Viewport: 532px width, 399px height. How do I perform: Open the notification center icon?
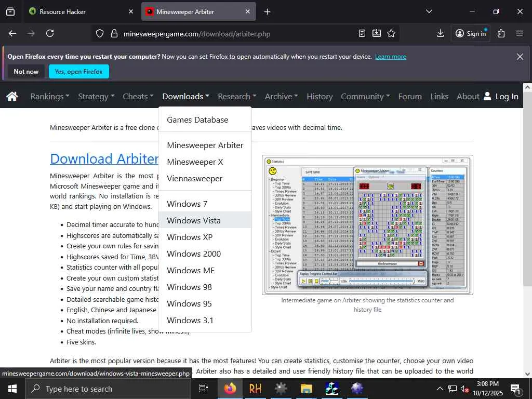click(x=515, y=389)
